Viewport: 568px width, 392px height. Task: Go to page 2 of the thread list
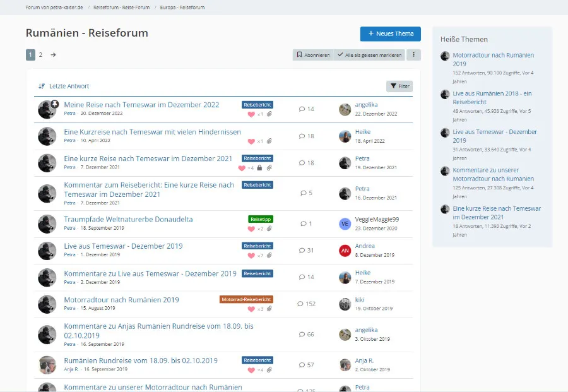coord(40,55)
